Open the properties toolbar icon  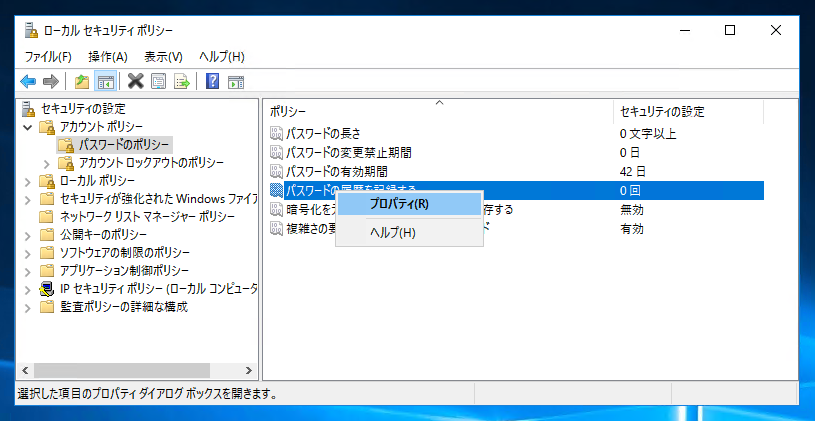tap(158, 81)
